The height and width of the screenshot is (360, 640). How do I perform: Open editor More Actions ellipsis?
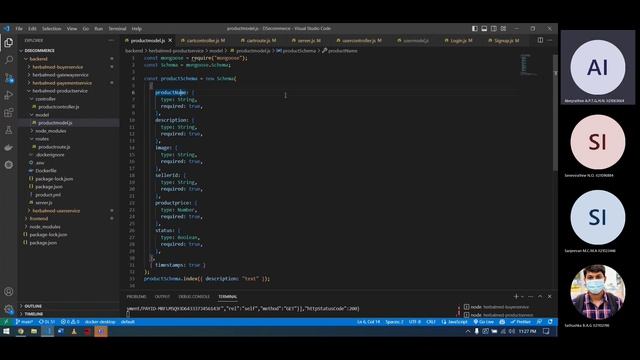click(550, 40)
